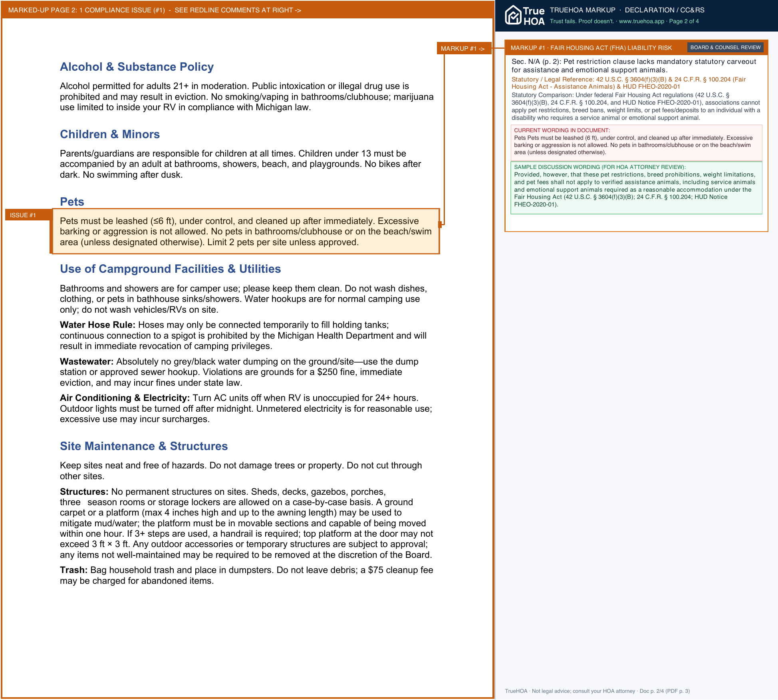The width and height of the screenshot is (778, 700).
Task: Click the 'Sec. N/A (p. 2)' summary line
Action: [634, 66]
